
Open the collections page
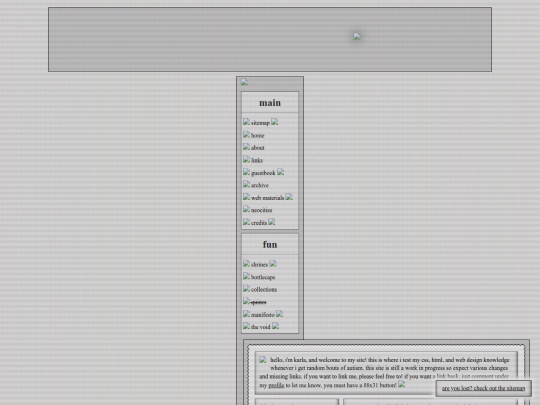tap(264, 290)
